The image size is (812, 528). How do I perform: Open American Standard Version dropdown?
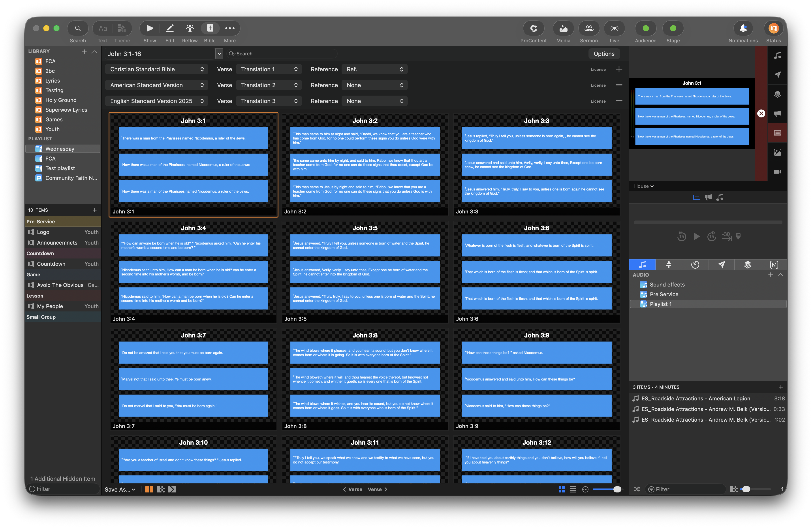[157, 85]
